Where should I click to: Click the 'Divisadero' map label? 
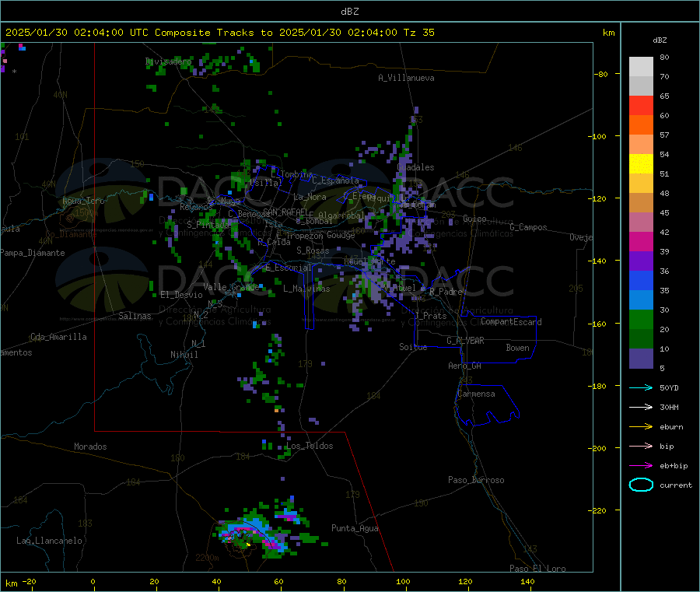tap(168, 61)
